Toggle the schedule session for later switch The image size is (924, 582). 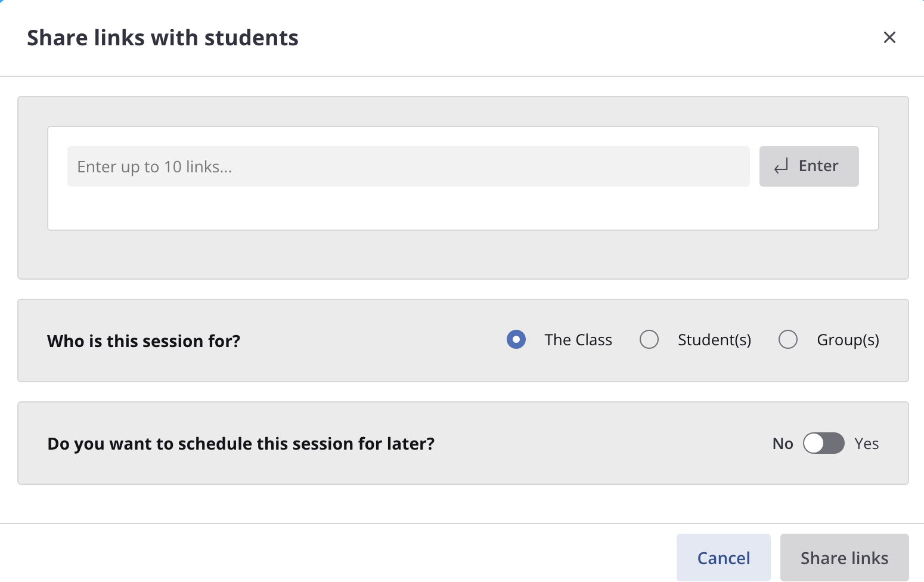point(824,443)
